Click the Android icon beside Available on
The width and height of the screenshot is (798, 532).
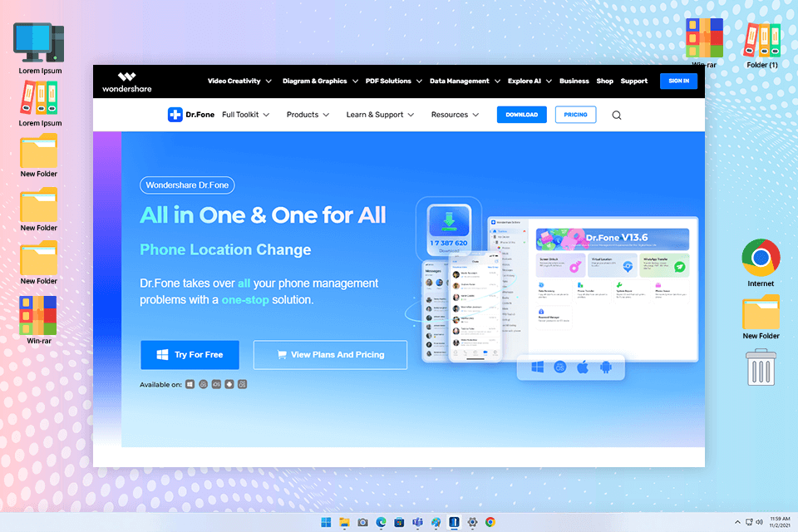[x=229, y=384]
